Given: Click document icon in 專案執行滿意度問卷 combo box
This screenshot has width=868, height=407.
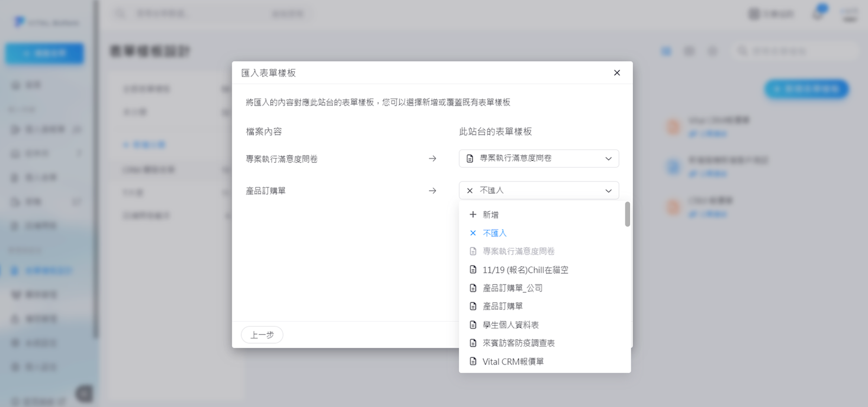Looking at the screenshot, I should click(470, 158).
